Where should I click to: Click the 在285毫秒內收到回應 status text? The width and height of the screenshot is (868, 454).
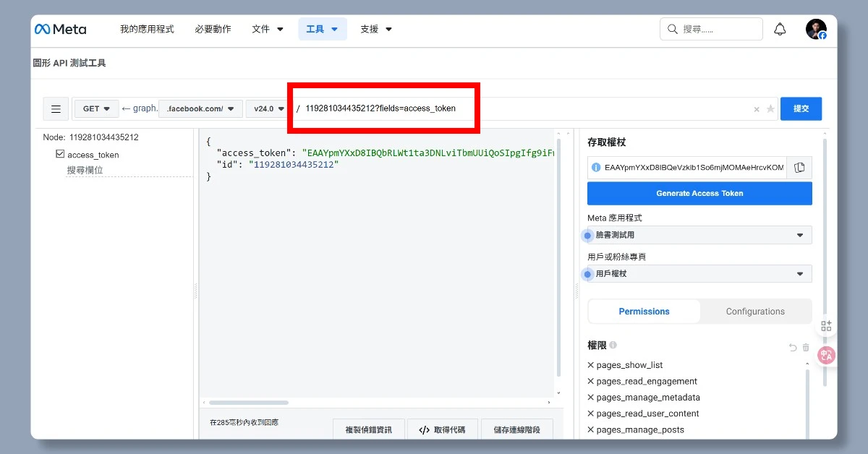(244, 422)
